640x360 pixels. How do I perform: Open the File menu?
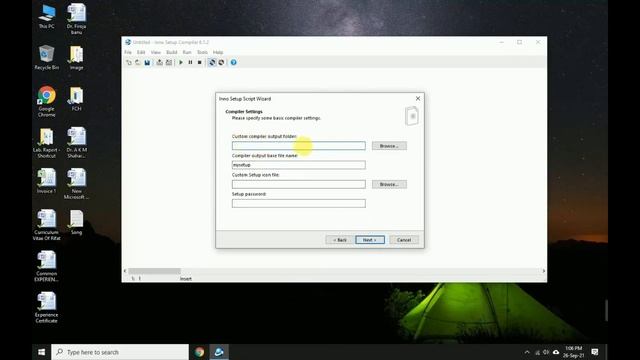pyautogui.click(x=128, y=52)
